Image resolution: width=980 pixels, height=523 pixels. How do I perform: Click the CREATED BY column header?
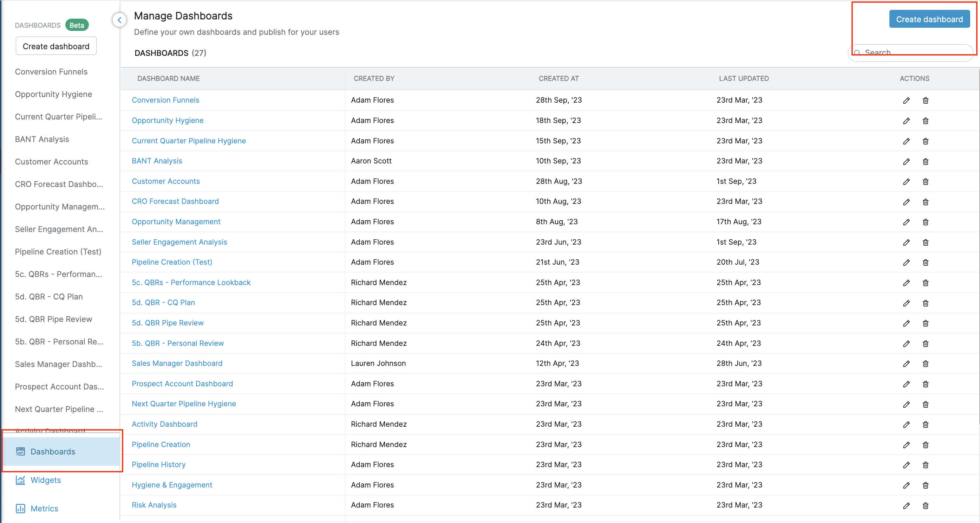coord(374,78)
